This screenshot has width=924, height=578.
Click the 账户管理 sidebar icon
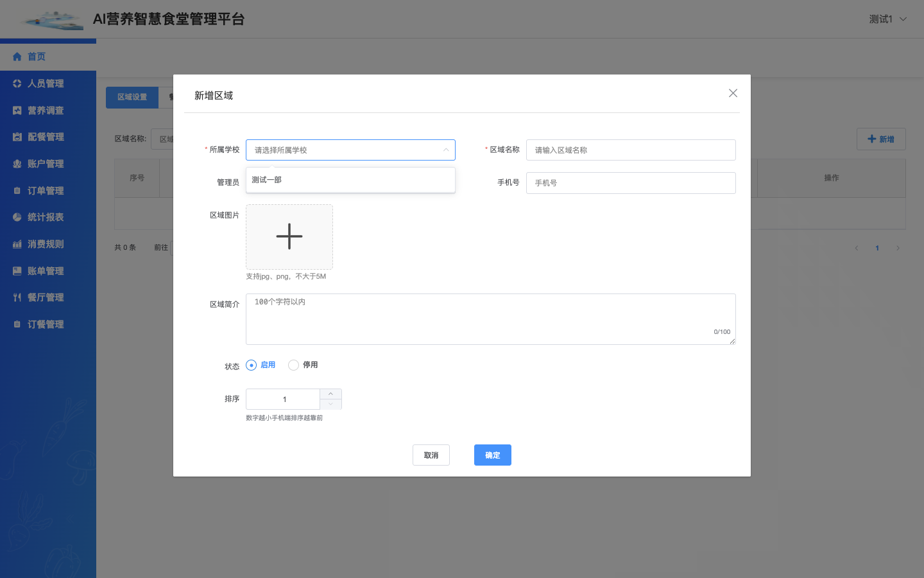tap(17, 164)
